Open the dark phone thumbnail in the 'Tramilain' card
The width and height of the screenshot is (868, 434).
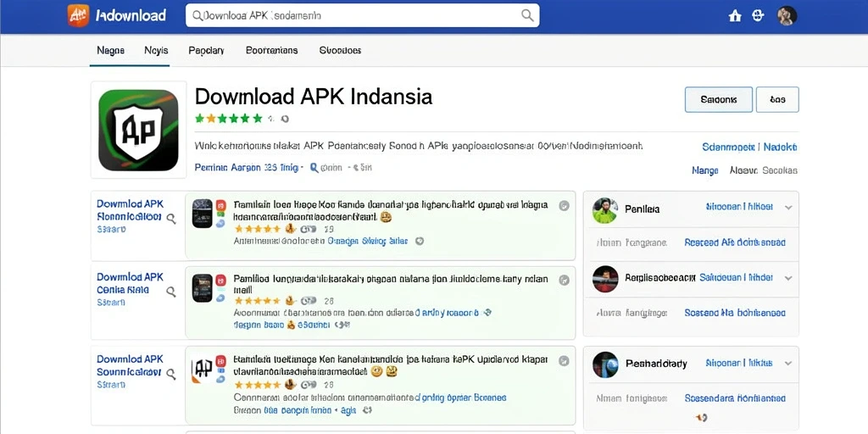pos(203,214)
